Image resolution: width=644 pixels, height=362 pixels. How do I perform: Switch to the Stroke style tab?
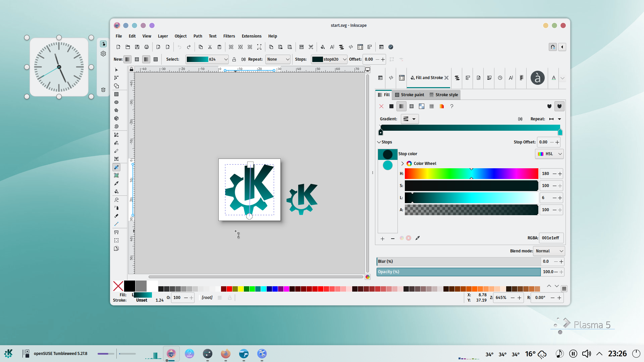tap(443, 95)
